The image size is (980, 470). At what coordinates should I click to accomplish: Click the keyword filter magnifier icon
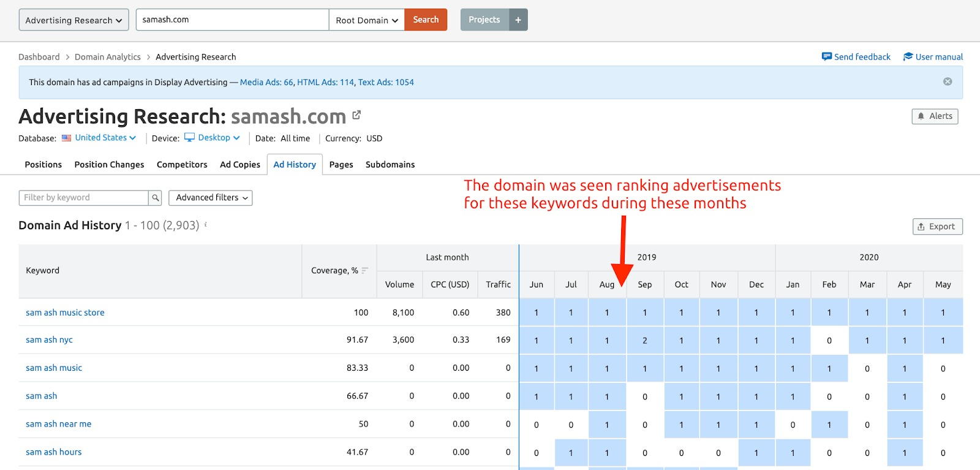(156, 198)
